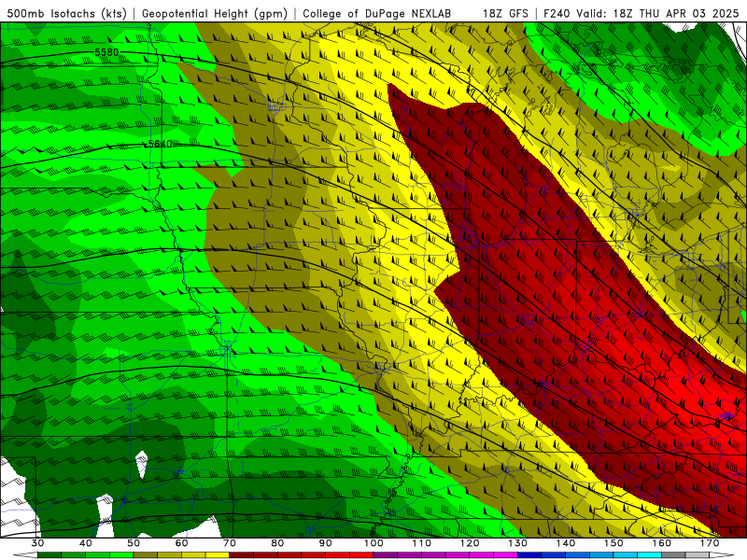Click the 5640 height contour label
This screenshot has width=747, height=560.
160,144
